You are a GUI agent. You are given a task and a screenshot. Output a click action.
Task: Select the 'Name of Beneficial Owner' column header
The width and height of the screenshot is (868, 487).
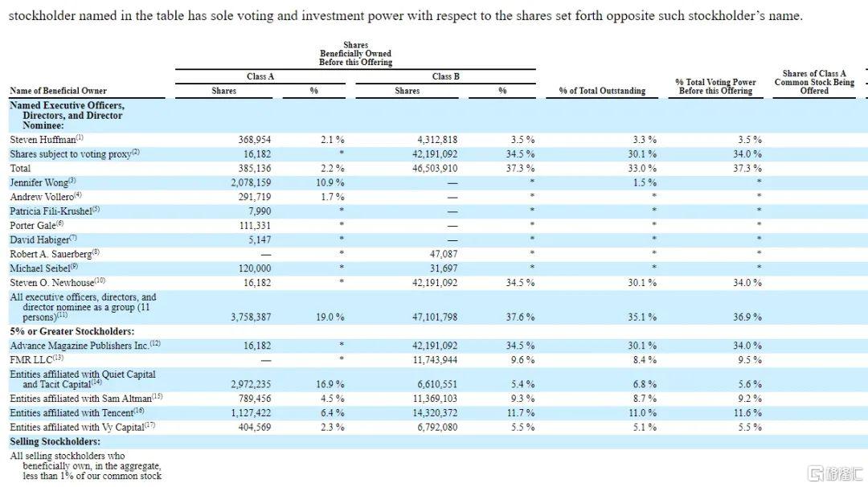click(58, 91)
